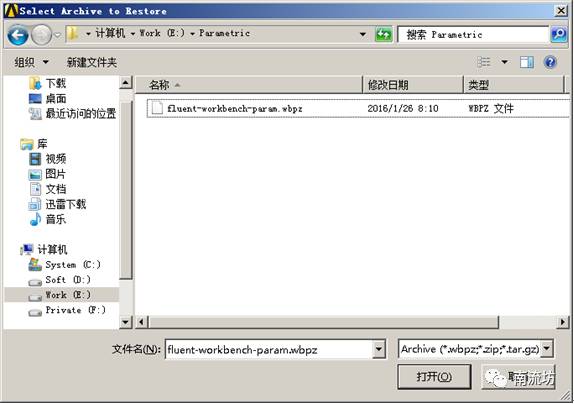This screenshot has height=404, width=574.
Task: Click file list horizontal scroll left arrow
Action: (x=142, y=322)
